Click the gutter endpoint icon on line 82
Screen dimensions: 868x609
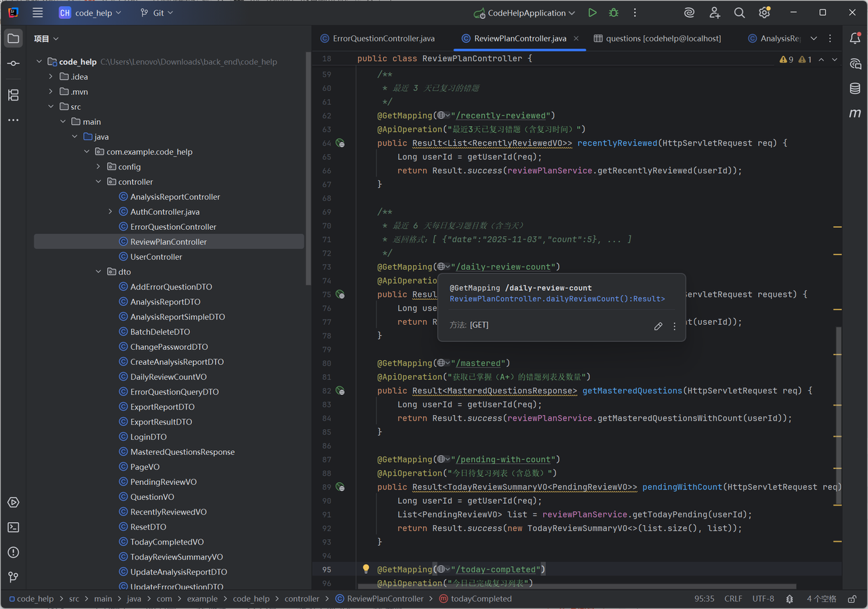[x=340, y=391]
